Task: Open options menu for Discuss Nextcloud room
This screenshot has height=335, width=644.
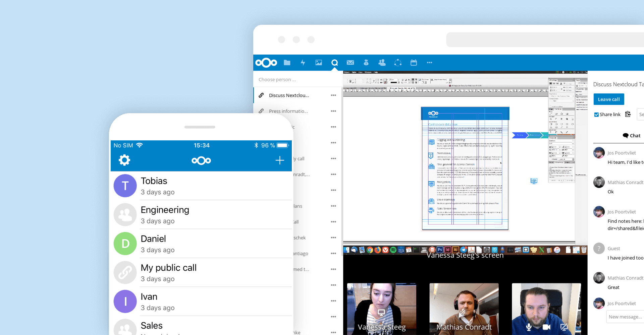Action: 333,95
